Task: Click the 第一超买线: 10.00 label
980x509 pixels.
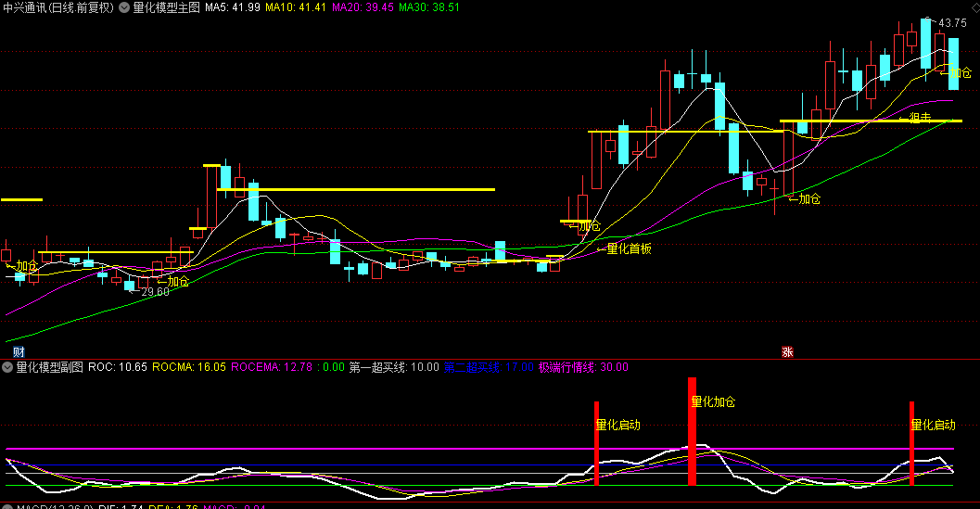Action: click(394, 367)
